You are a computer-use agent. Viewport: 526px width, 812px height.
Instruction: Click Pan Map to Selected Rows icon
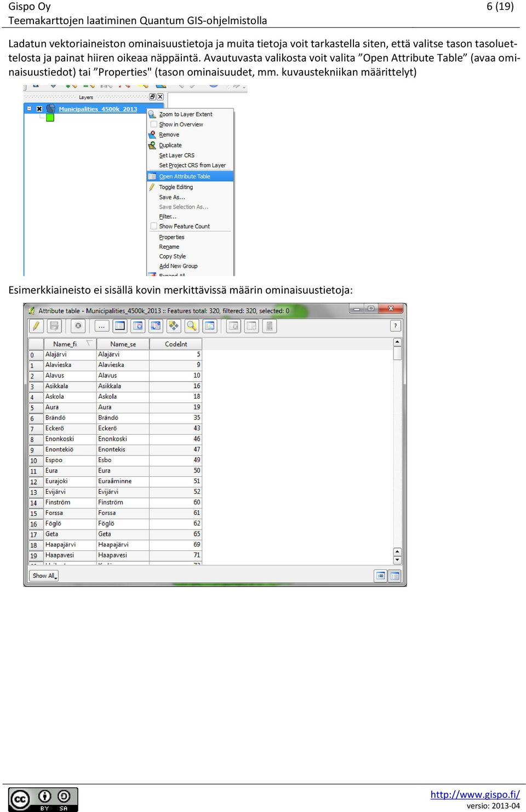coord(174,326)
